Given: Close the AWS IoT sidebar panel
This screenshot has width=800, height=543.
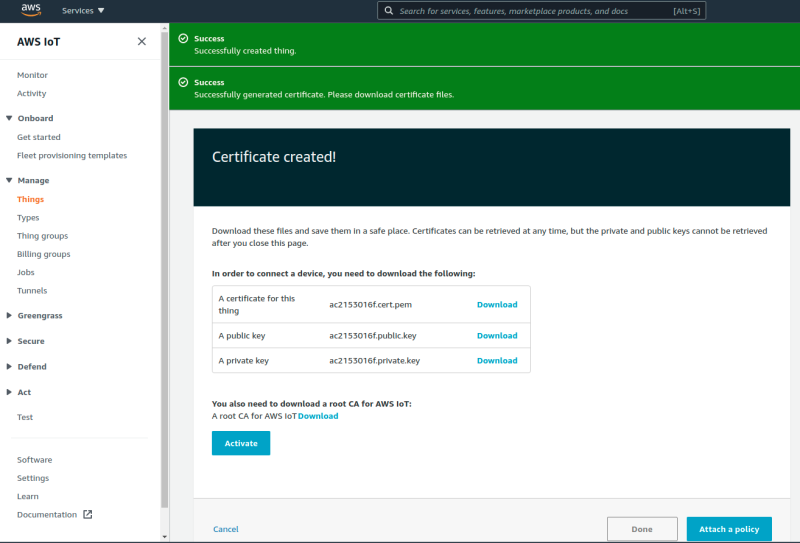Looking at the screenshot, I should point(142,42).
